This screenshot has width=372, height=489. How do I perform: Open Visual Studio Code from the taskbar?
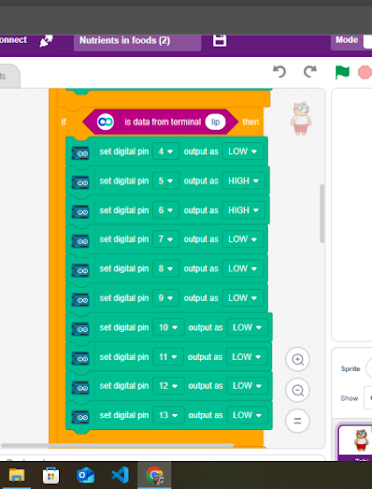(120, 475)
